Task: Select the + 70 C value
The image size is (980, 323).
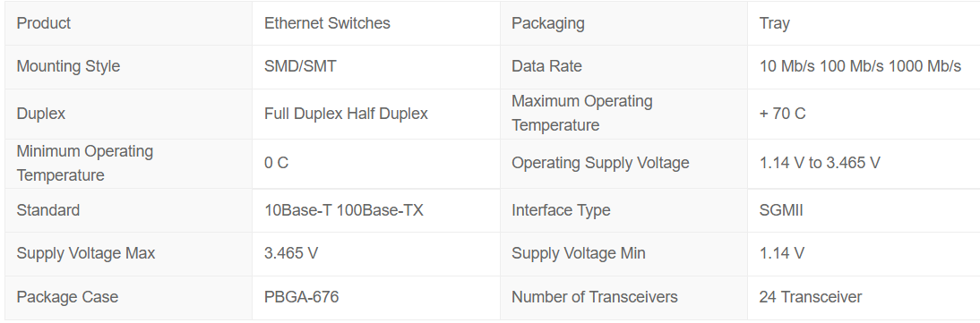Action: pyautogui.click(x=783, y=114)
